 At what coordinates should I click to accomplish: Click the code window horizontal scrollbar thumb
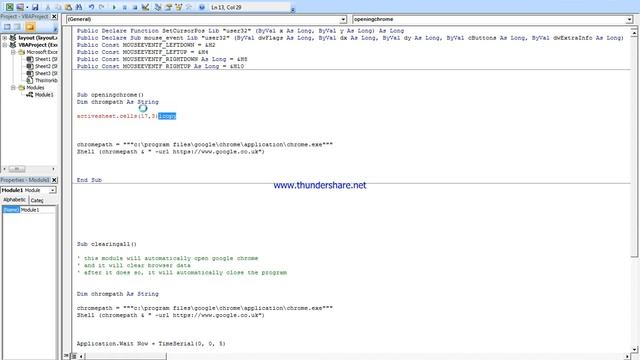(125, 356)
